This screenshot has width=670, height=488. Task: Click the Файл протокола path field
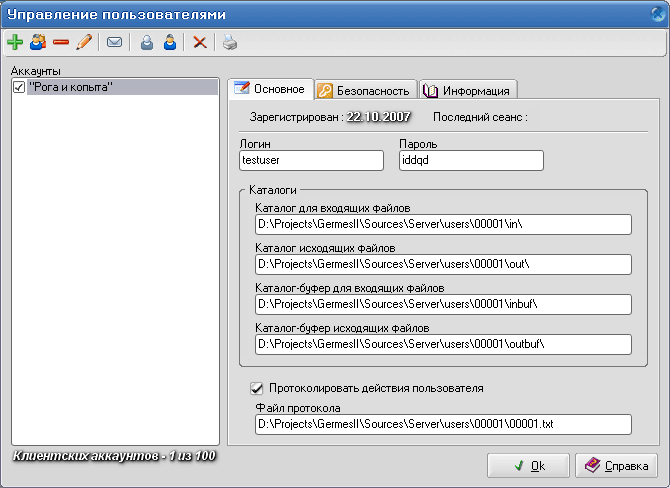tap(443, 424)
